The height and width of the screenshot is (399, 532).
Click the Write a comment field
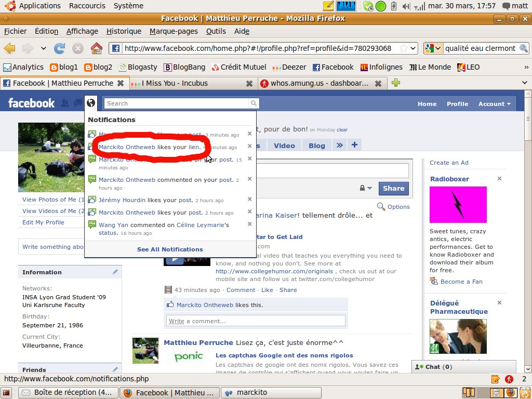(256, 321)
